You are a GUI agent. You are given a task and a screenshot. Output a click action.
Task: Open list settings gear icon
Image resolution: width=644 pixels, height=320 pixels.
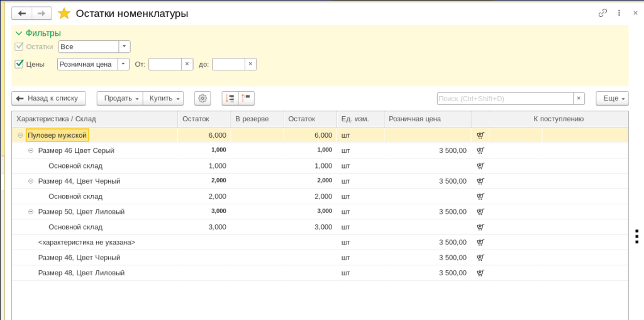pyautogui.click(x=202, y=98)
